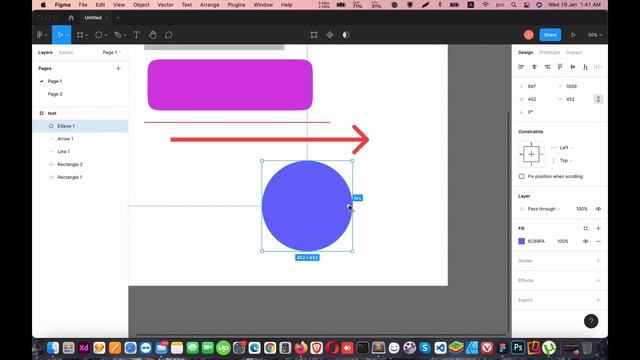Select the Ellipse shape tool
The width and height of the screenshot is (640, 360).
98,35
